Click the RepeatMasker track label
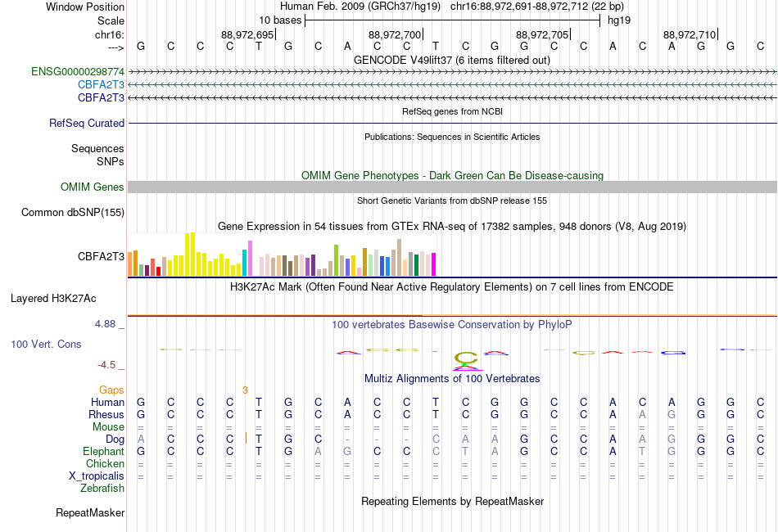 [x=90, y=512]
